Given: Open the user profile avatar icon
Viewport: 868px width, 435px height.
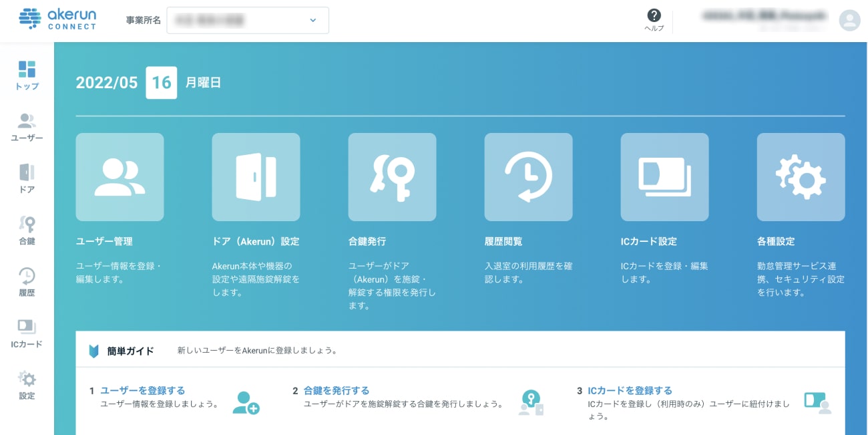Looking at the screenshot, I should 849,20.
